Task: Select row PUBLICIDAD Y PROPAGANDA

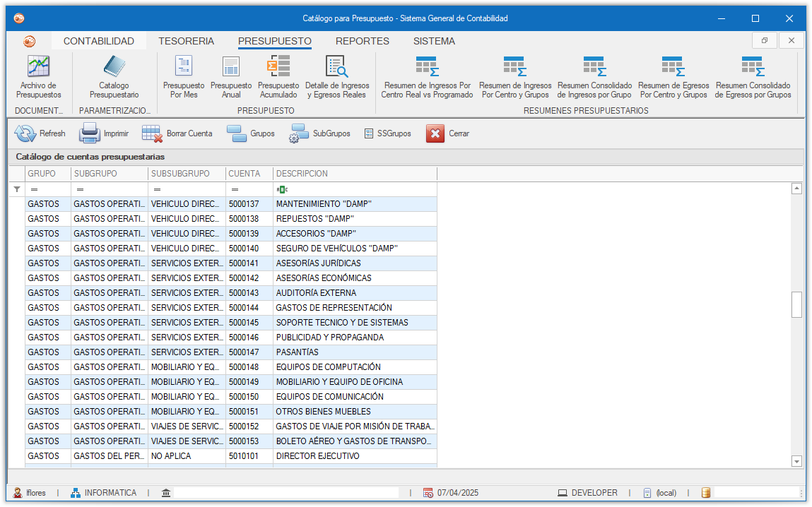Action: pos(231,338)
